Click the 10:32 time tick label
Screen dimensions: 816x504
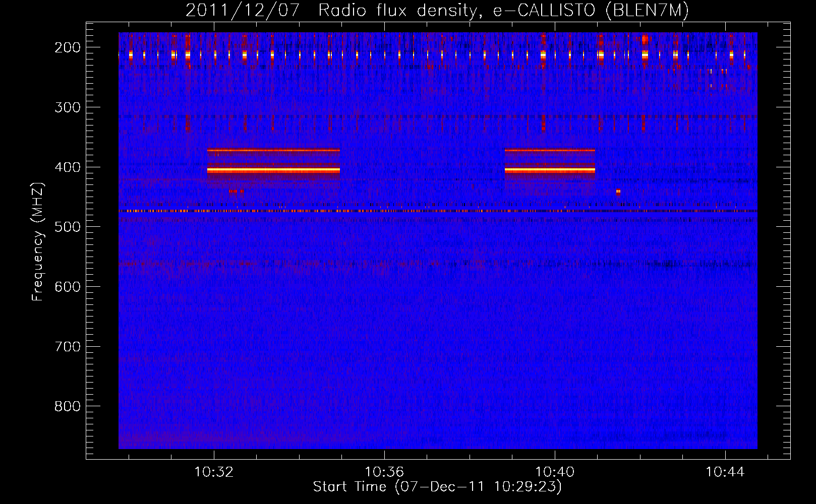214,472
